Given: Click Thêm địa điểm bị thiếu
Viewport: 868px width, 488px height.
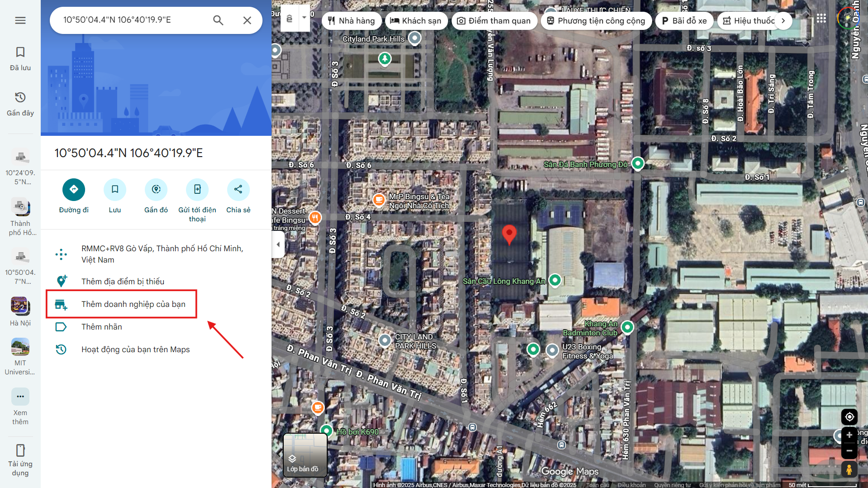Looking at the screenshot, I should tap(123, 282).
